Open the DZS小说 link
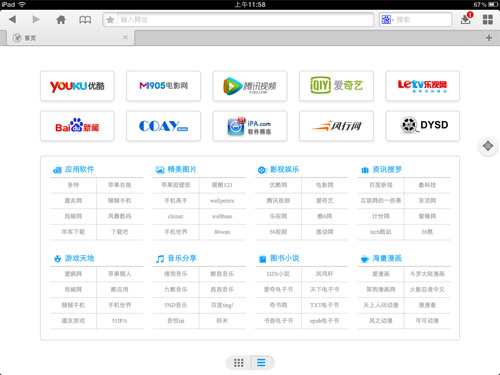Screen dimensions: 500x375 [278, 274]
